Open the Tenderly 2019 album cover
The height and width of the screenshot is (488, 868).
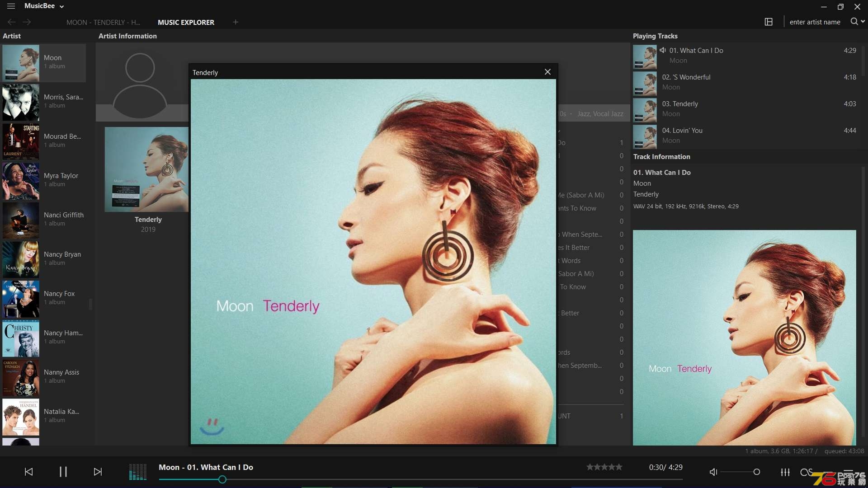(146, 169)
